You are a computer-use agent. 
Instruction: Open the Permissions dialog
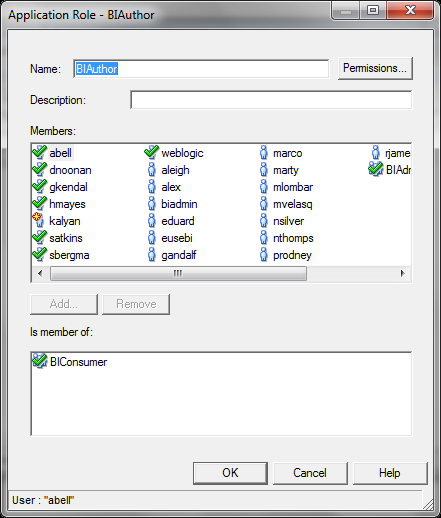click(x=375, y=68)
